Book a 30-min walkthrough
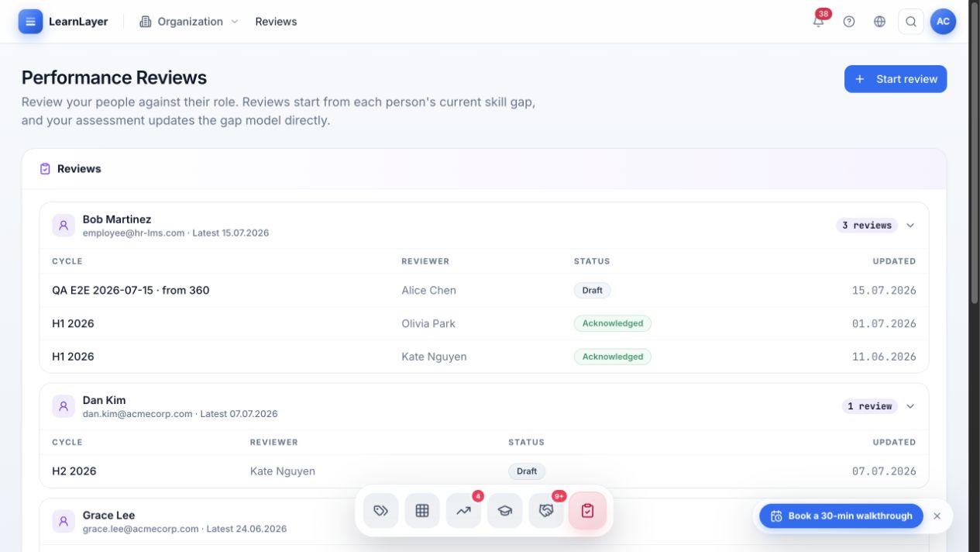 tap(841, 516)
